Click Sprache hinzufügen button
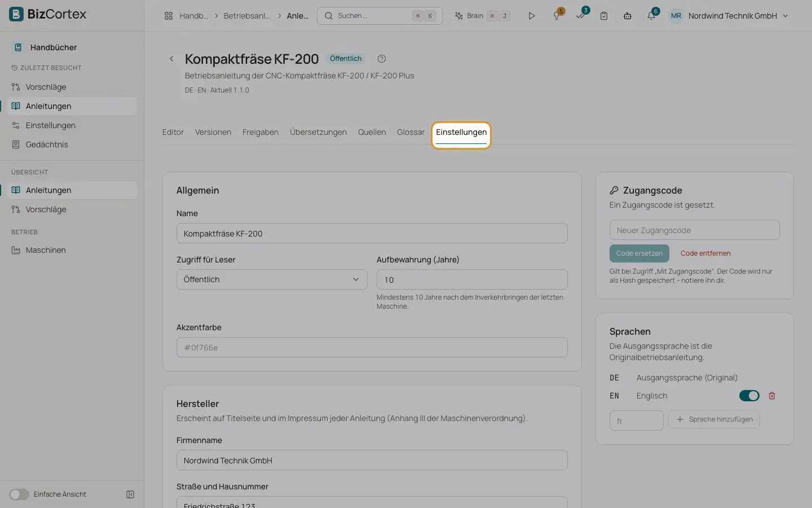Image resolution: width=812 pixels, height=508 pixels. [714, 419]
